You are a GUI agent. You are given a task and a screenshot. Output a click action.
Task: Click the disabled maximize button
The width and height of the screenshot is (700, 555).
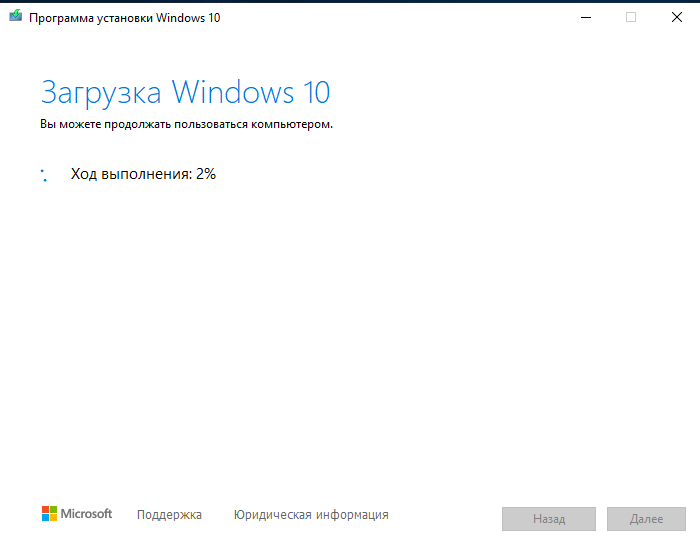[631, 17]
